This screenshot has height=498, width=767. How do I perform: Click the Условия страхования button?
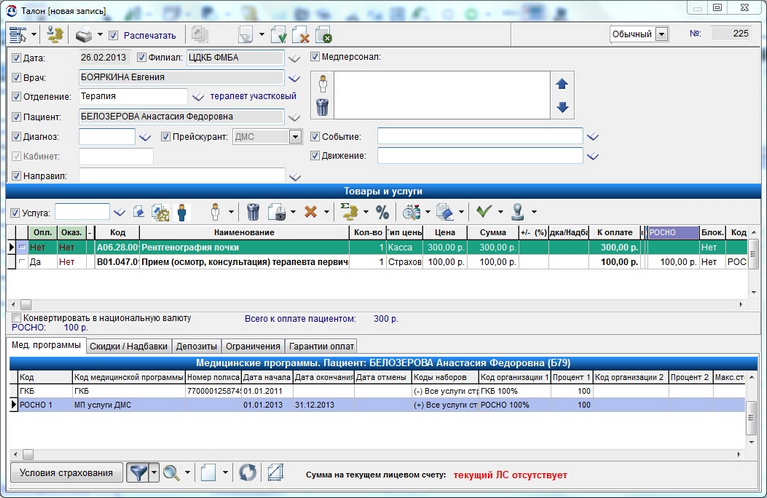click(x=66, y=473)
